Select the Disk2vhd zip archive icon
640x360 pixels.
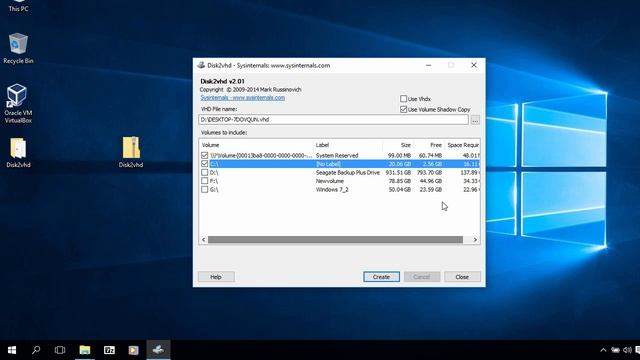pos(131,153)
